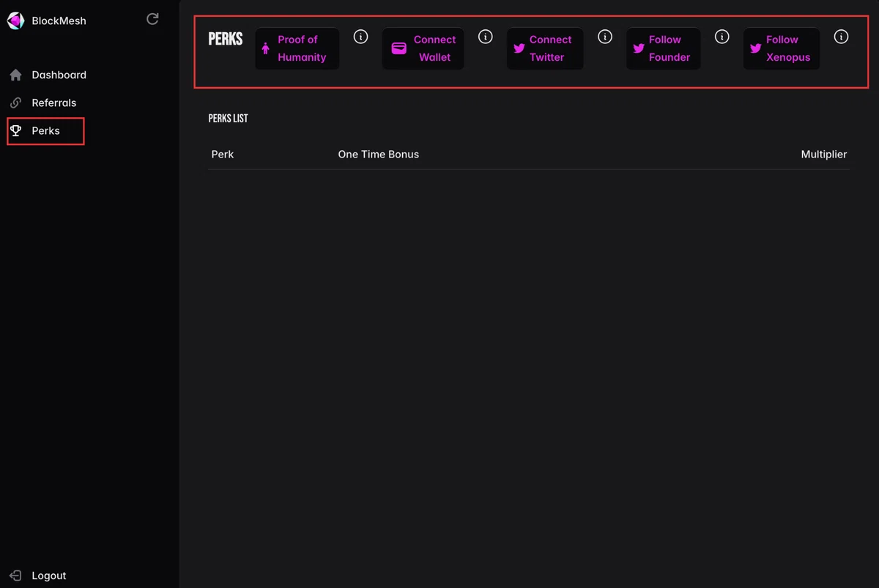The image size is (879, 588).
Task: Show info for Follow Xenopus
Action: pos(842,37)
